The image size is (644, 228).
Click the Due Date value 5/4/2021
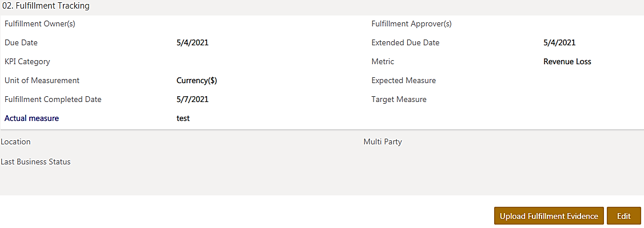pyautogui.click(x=192, y=42)
